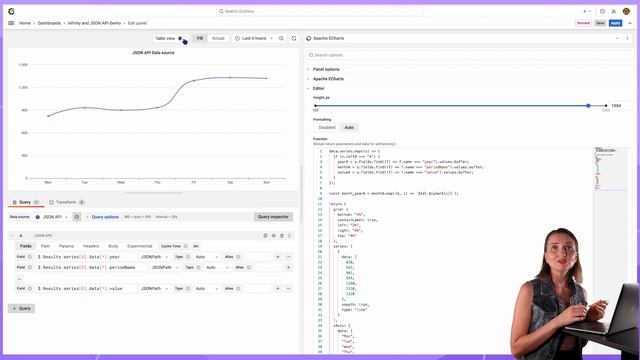Collapse the top toolbar chevron
The height and width of the screenshot is (360, 640).
click(630, 23)
